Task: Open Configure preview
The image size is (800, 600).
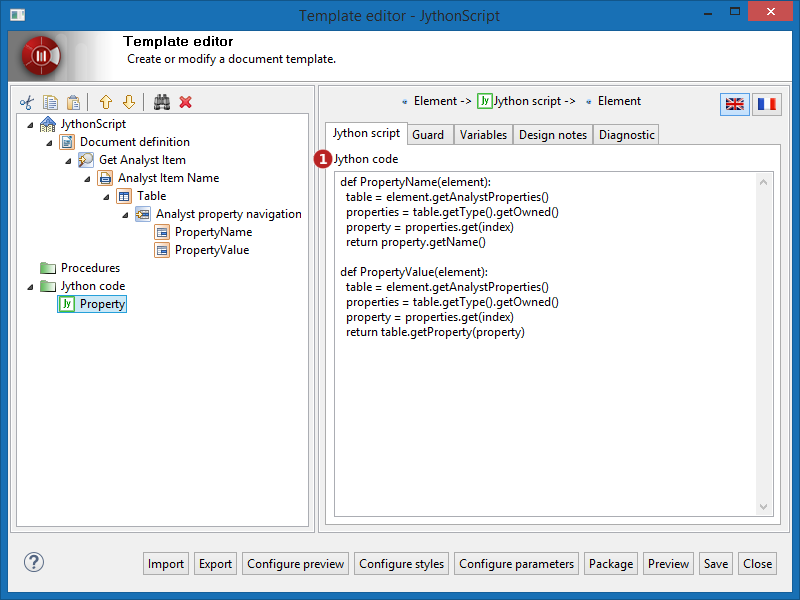Action: (x=295, y=564)
